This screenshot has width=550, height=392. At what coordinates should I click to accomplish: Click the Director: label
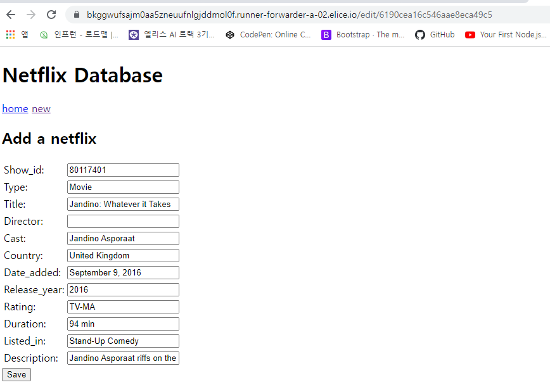pyautogui.click(x=23, y=221)
